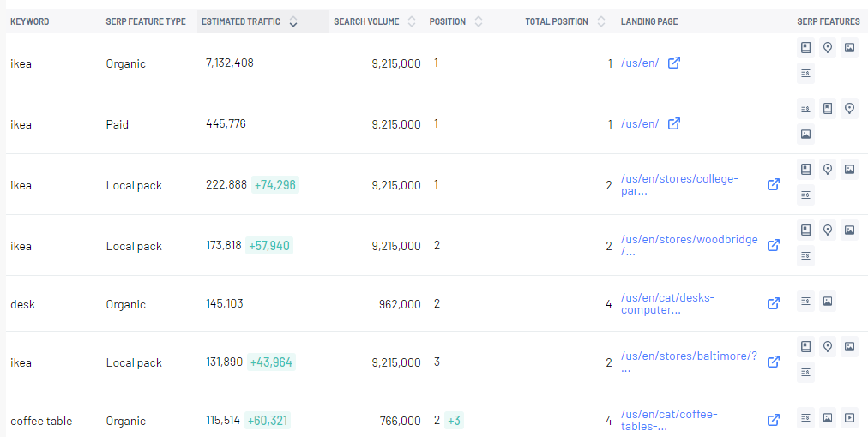Open external link for ikea Paid landing page

(x=673, y=123)
